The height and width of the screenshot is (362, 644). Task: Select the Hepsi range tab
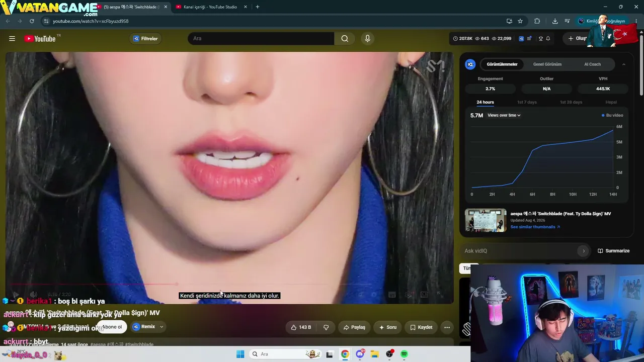tap(611, 102)
